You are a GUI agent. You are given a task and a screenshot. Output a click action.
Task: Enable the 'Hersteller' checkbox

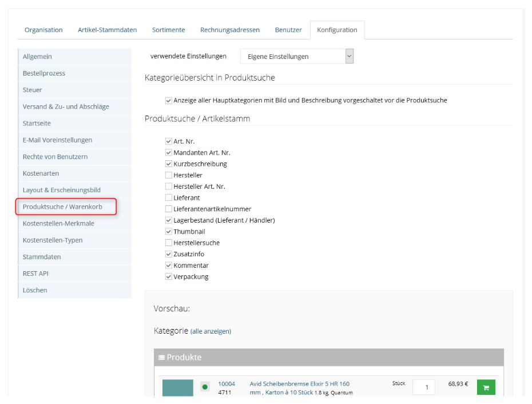tap(169, 175)
